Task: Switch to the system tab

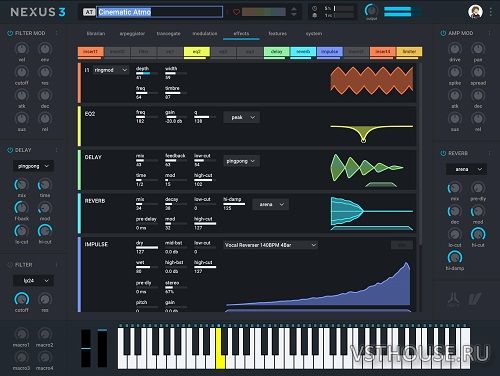Action: pyautogui.click(x=314, y=33)
